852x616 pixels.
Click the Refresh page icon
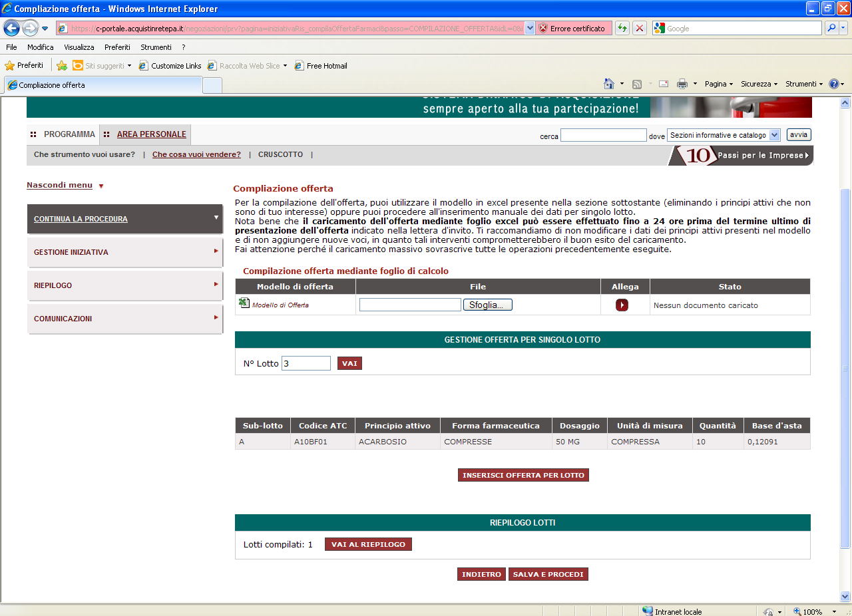(622, 29)
